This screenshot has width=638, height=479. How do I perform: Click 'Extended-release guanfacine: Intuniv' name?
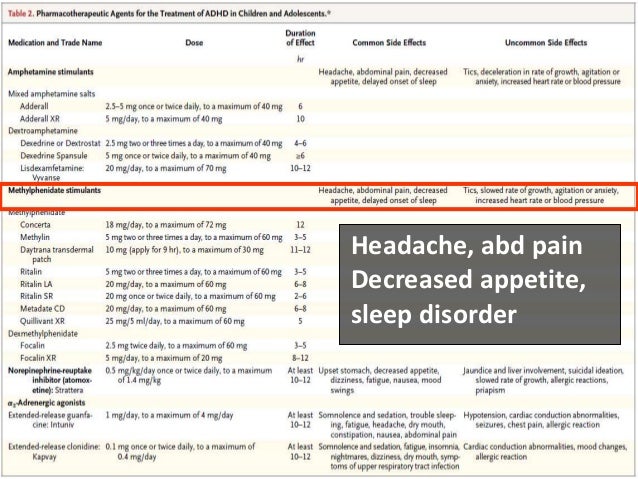click(50, 420)
